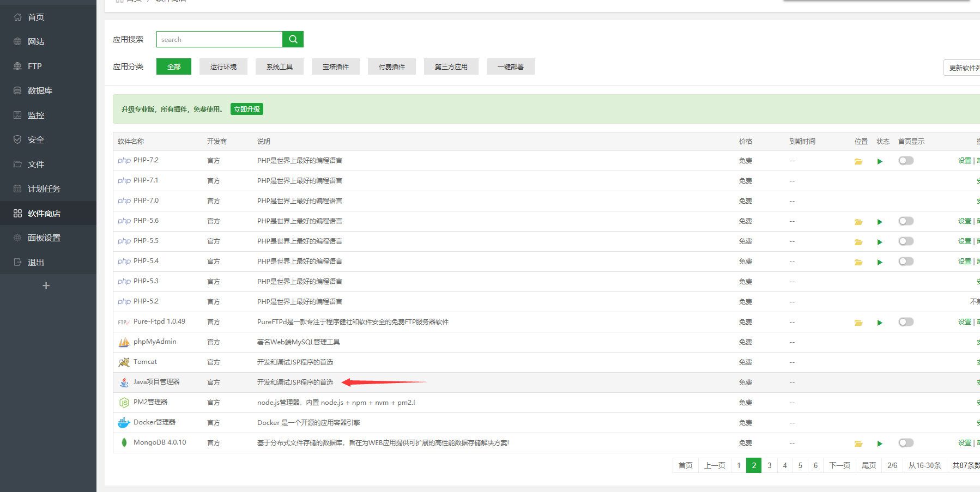Click the PHP-5.3 software name
The image size is (980, 492).
[146, 281]
